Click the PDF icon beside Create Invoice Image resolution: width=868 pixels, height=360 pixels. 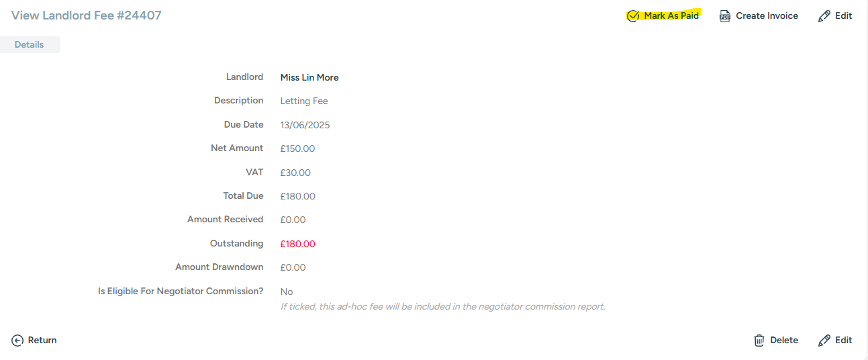[x=725, y=16]
